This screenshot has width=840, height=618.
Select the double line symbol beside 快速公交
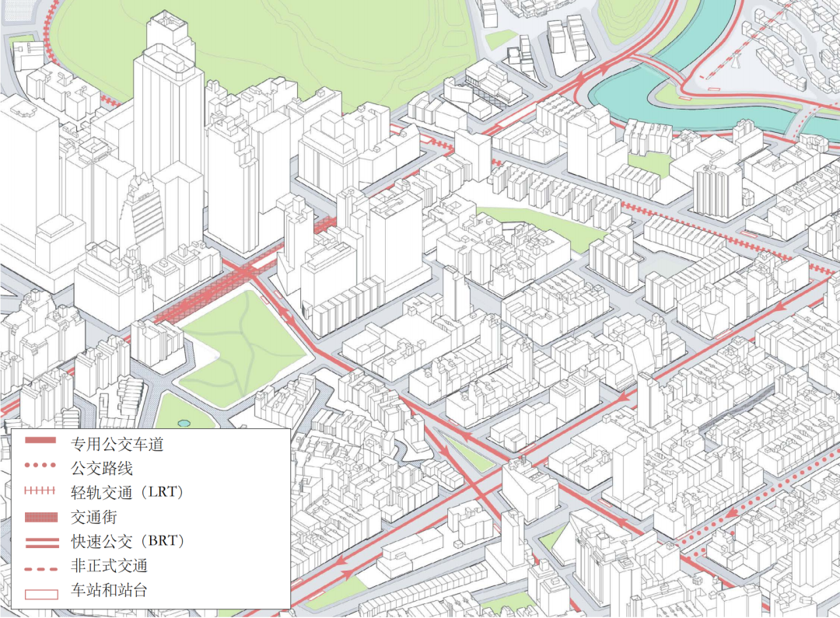click(x=42, y=543)
